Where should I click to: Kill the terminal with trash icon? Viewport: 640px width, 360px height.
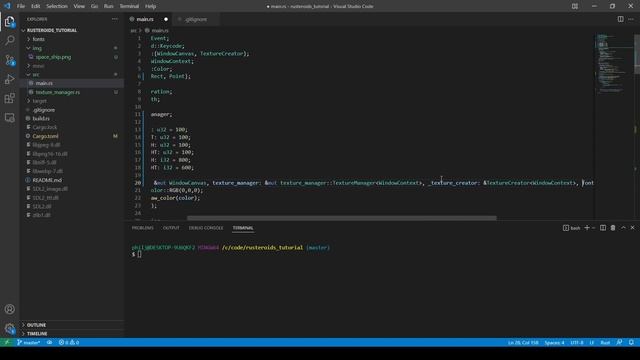[613, 228]
